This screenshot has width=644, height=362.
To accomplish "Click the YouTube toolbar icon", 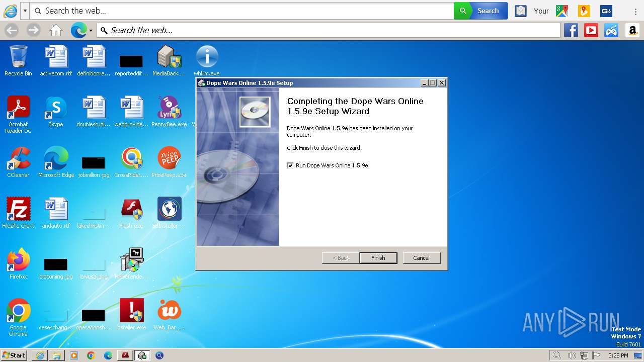I will tap(591, 30).
